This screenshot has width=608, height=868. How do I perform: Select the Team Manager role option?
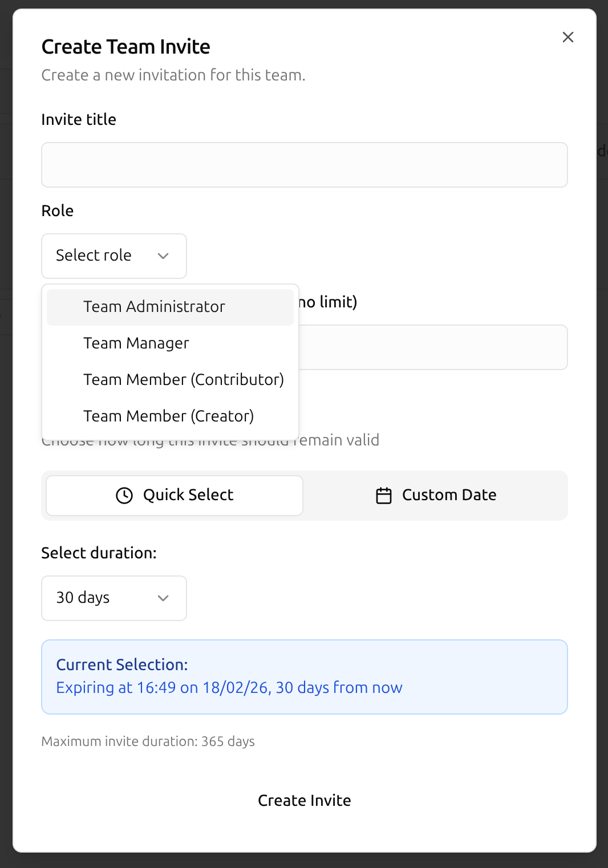pos(136,343)
